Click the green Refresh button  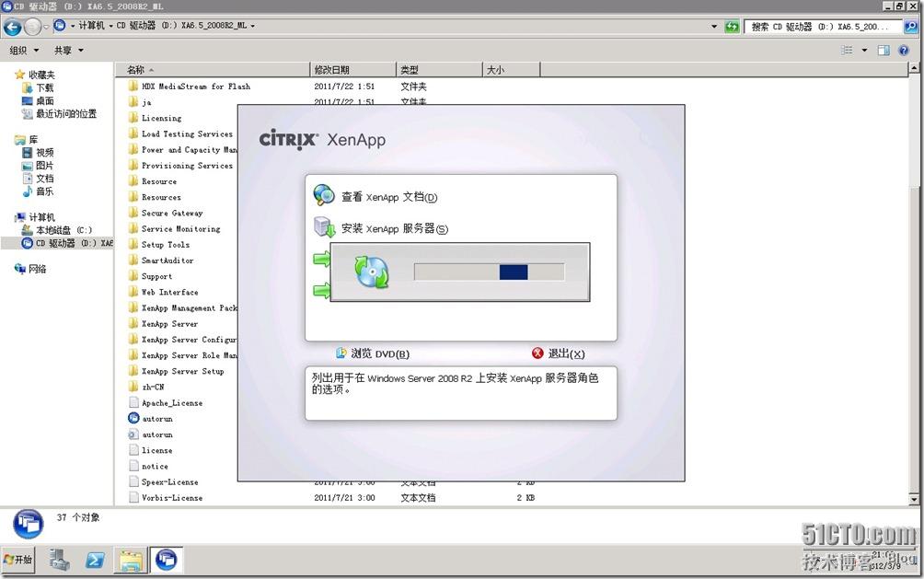(732, 26)
